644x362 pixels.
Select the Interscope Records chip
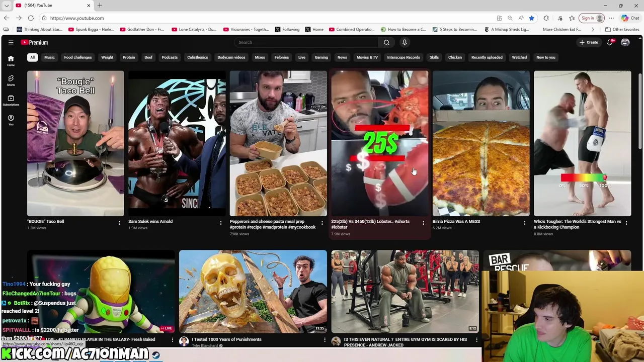pos(404,57)
